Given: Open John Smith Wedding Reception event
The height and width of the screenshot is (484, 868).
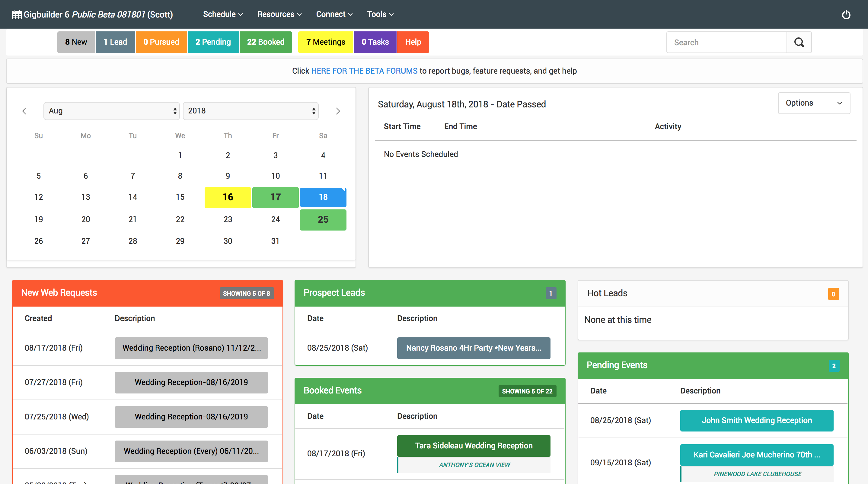Looking at the screenshot, I should [756, 420].
